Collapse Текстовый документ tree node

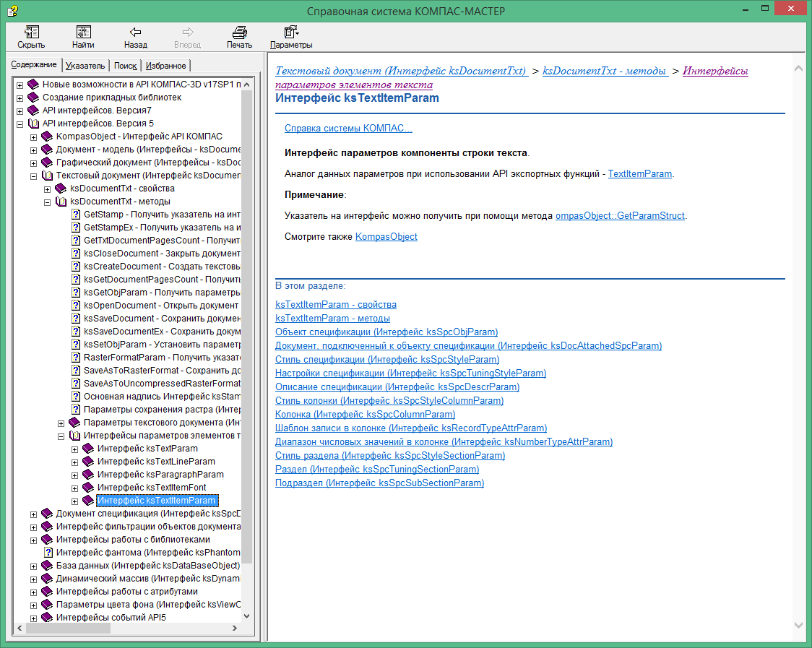pyautogui.click(x=34, y=176)
